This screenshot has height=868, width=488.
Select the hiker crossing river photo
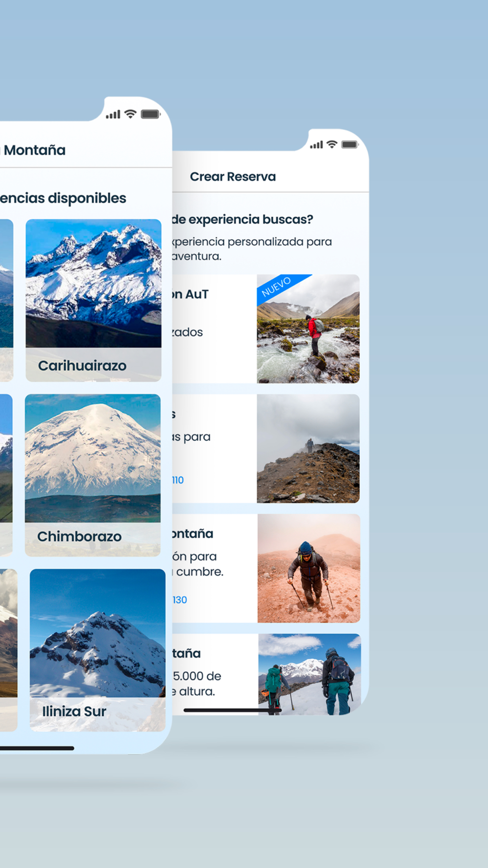tap(308, 329)
